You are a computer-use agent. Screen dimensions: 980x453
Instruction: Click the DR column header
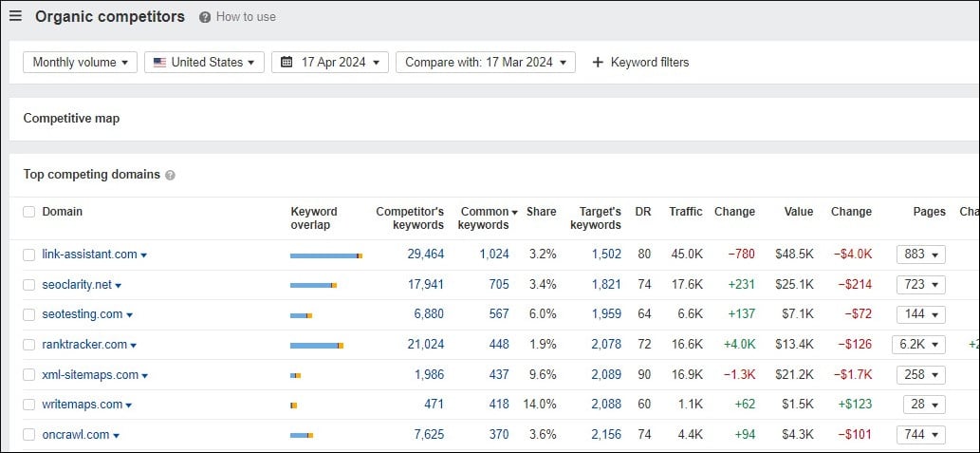click(x=643, y=212)
